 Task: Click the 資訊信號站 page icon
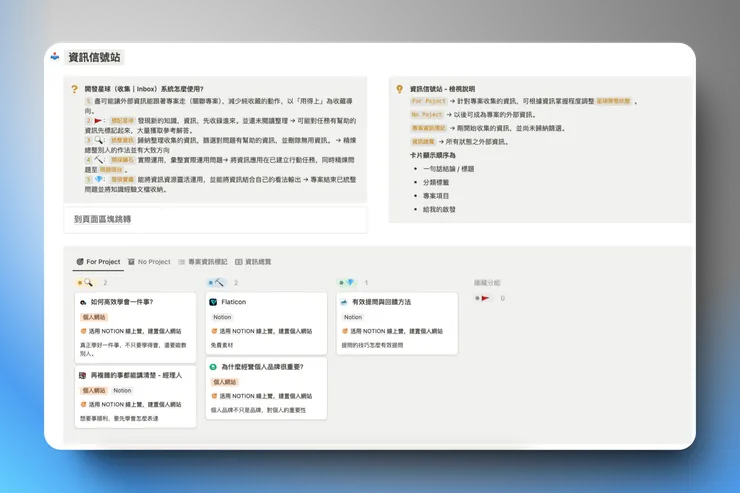(x=55, y=57)
